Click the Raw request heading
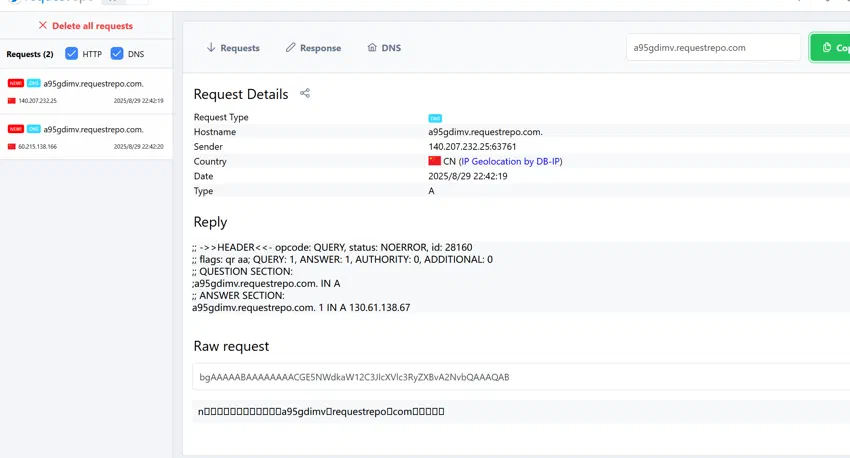 click(231, 346)
